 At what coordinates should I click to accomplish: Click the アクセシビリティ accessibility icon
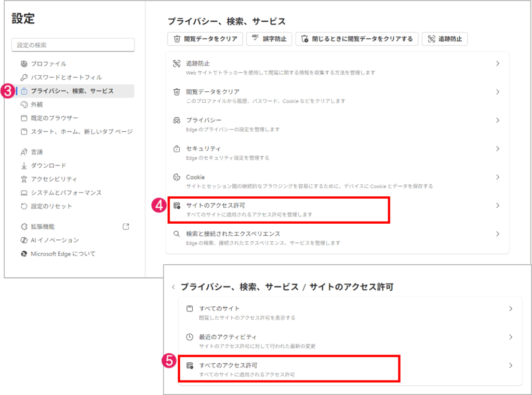coord(23,179)
